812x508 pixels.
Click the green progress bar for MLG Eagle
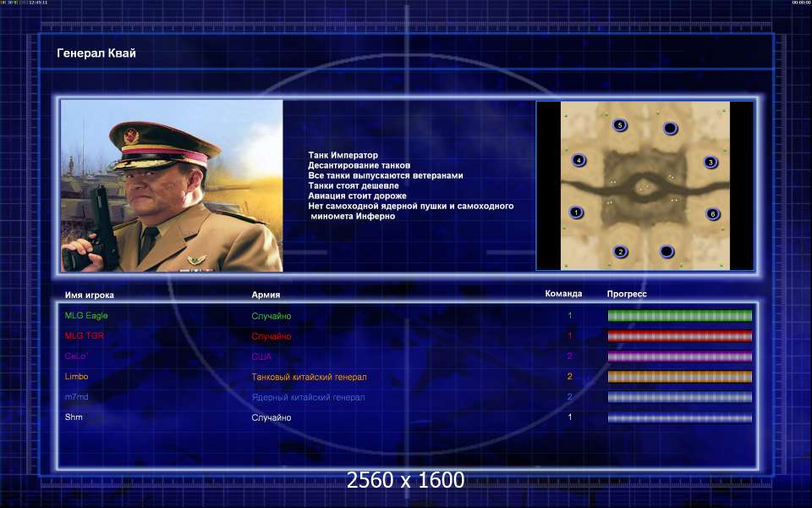(x=679, y=316)
